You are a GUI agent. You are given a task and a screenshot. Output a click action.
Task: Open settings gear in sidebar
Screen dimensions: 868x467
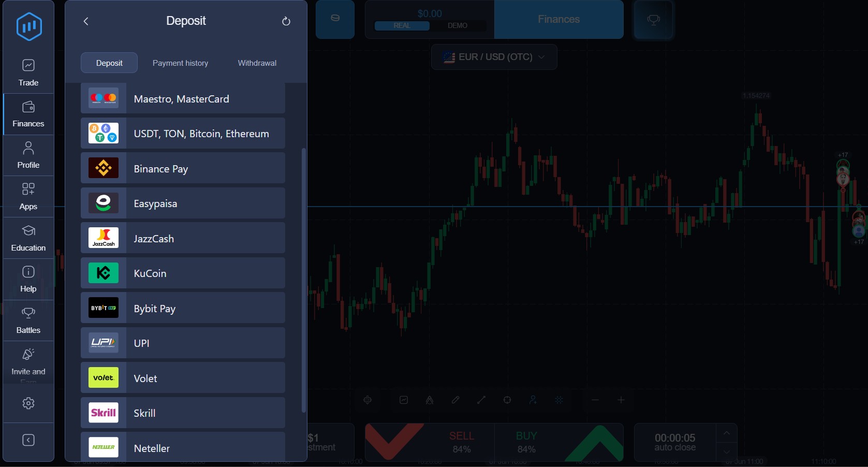[x=28, y=403]
